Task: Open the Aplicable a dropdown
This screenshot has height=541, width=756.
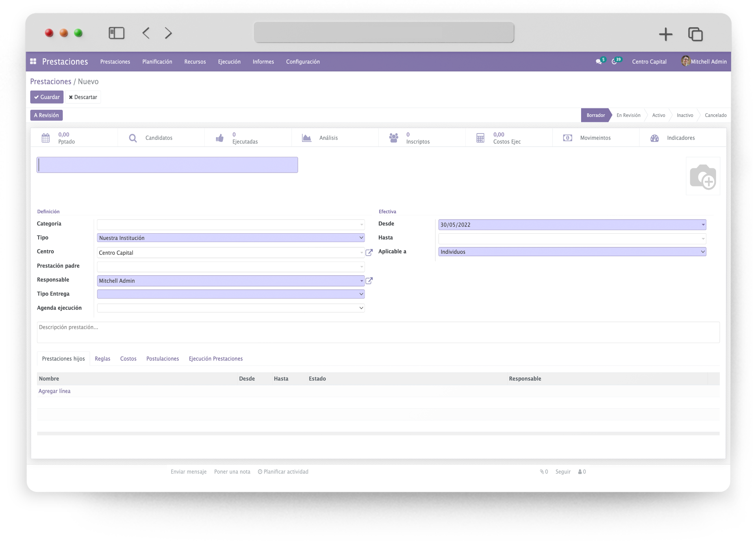Action: [x=572, y=252]
